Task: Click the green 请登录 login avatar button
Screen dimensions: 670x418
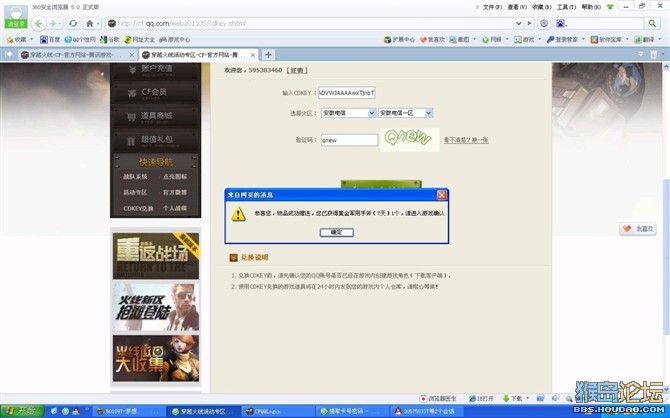Action: (x=16, y=18)
